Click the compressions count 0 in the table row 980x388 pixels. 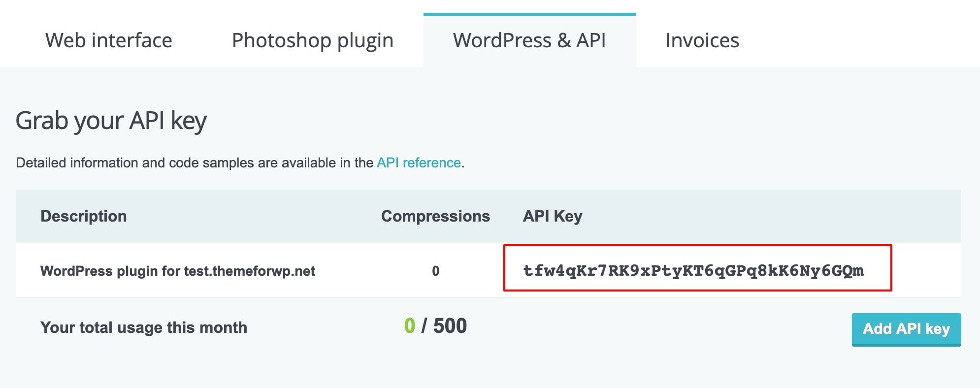[x=435, y=271]
